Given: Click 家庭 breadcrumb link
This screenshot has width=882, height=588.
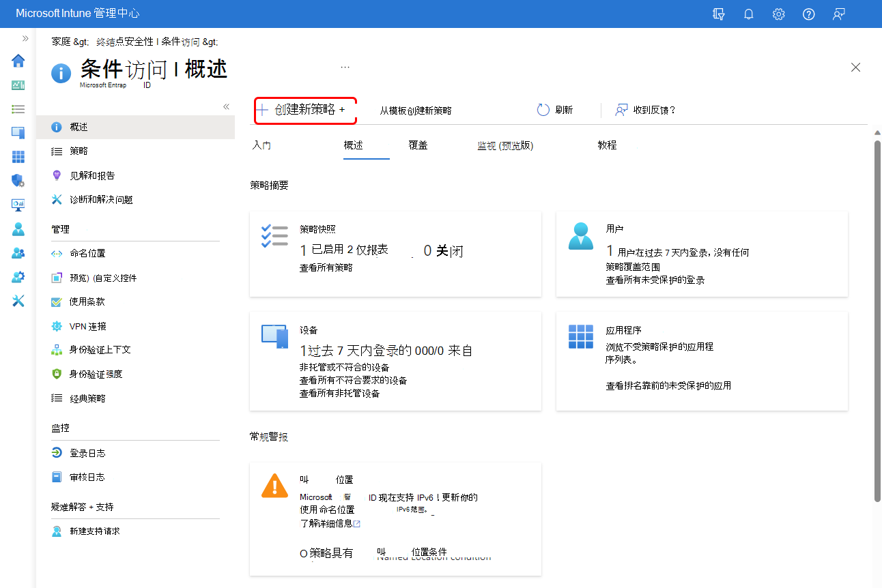Looking at the screenshot, I should 61,42.
